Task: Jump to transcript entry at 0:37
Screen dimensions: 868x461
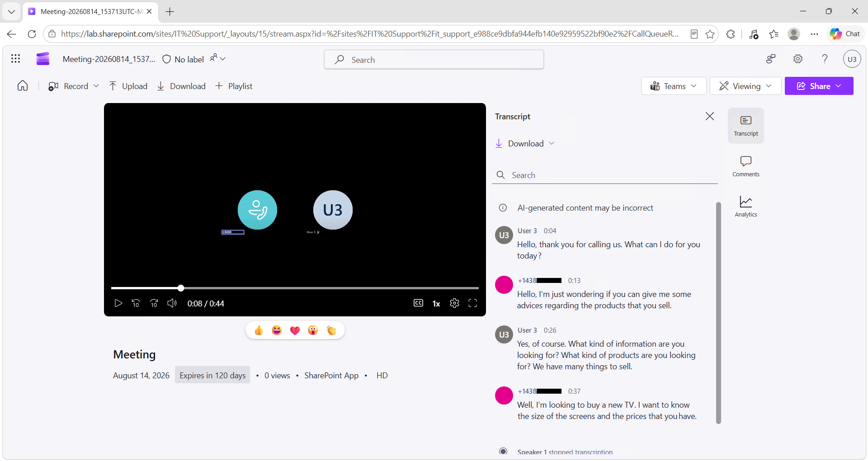Action: pos(574,391)
